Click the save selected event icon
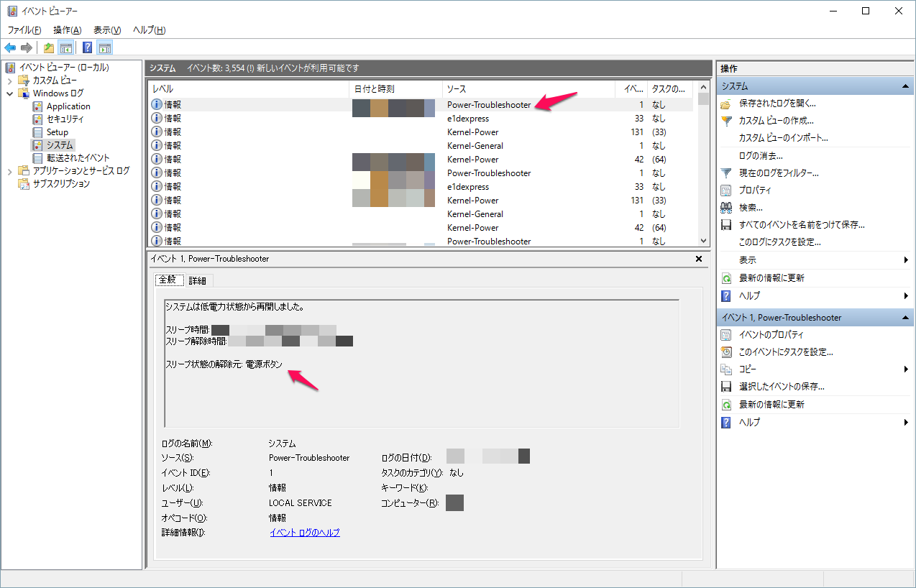This screenshot has height=588, width=916. click(725, 387)
